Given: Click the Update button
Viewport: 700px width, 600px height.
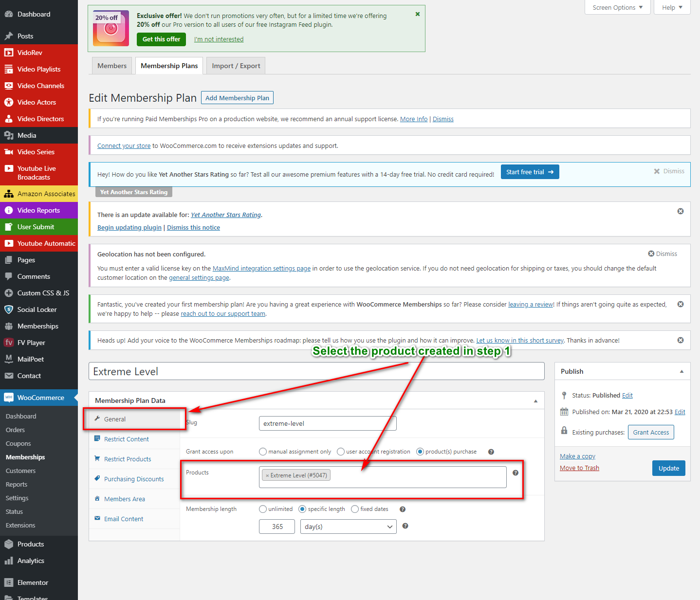Looking at the screenshot, I should point(668,468).
